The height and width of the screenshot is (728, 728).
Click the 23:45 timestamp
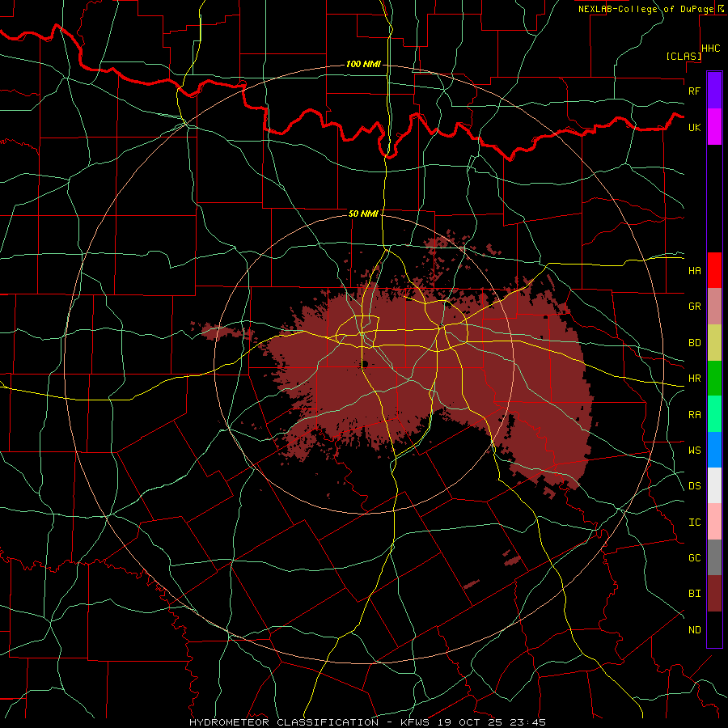[x=527, y=722]
